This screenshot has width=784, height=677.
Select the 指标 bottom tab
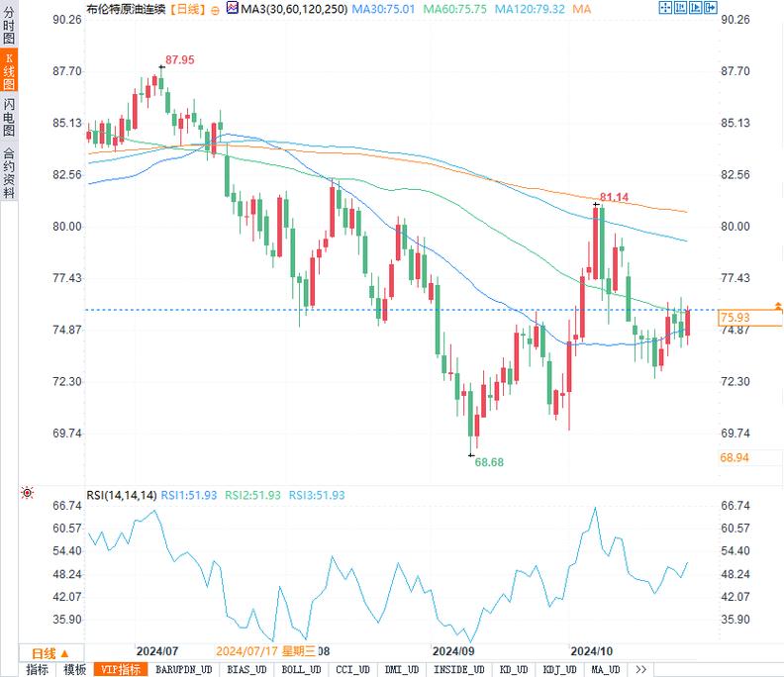(37, 670)
